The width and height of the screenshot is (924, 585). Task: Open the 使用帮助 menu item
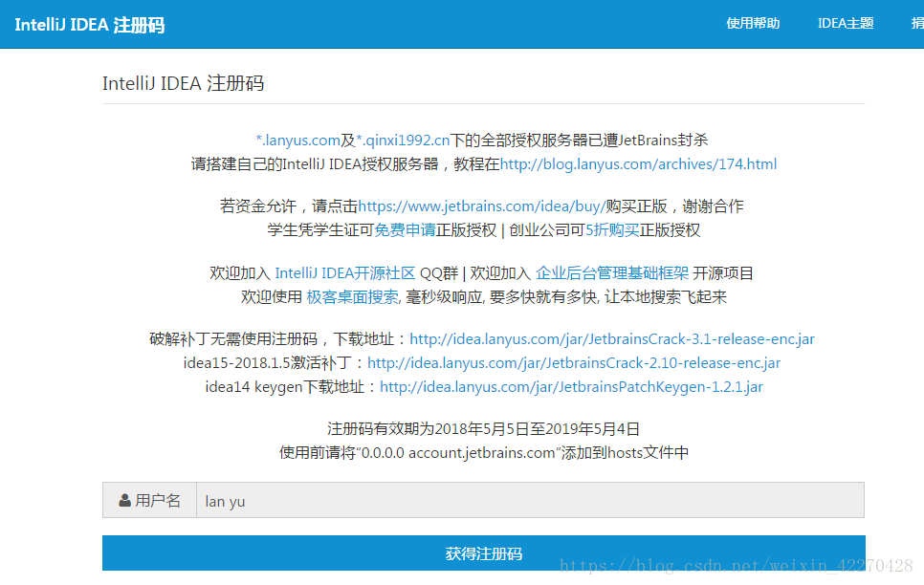coord(753,24)
